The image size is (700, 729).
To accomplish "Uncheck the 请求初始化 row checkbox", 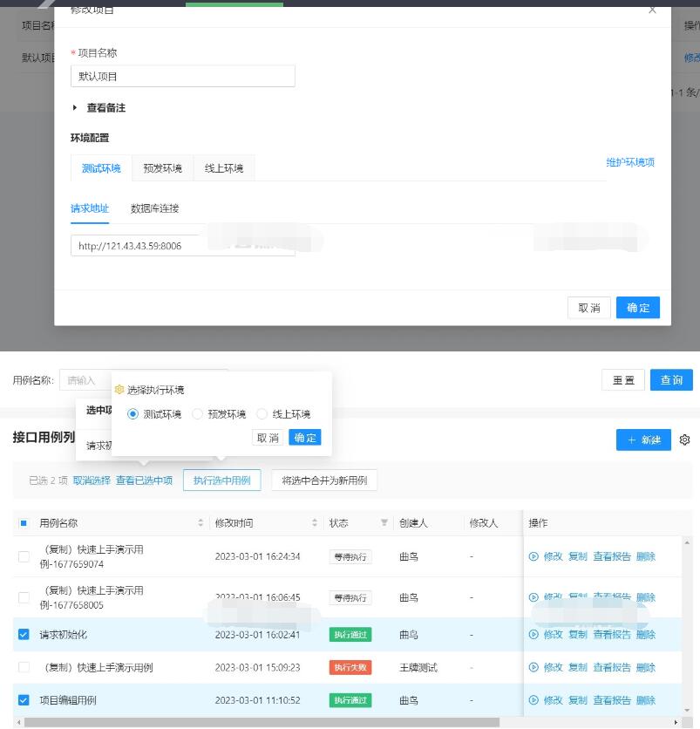I will coord(24,635).
